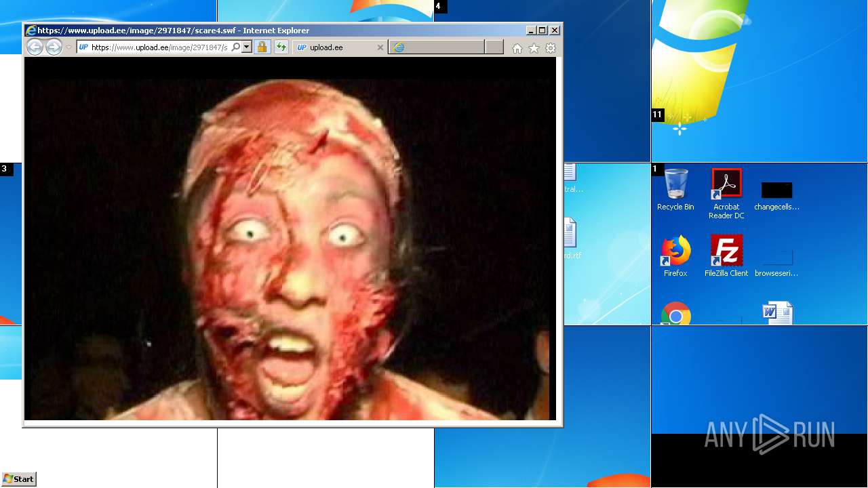868x488 pixels.
Task: Select the Firefox desktop shortcut
Action: click(675, 256)
